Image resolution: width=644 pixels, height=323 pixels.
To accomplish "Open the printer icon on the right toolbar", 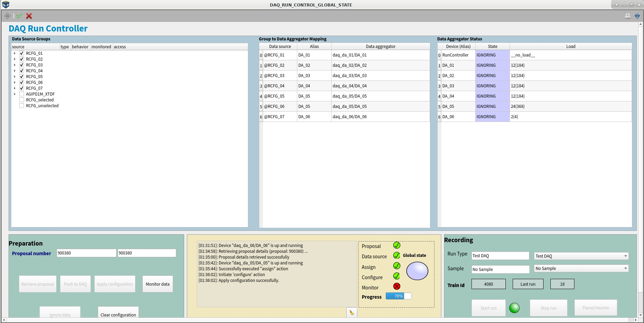I will click(627, 16).
